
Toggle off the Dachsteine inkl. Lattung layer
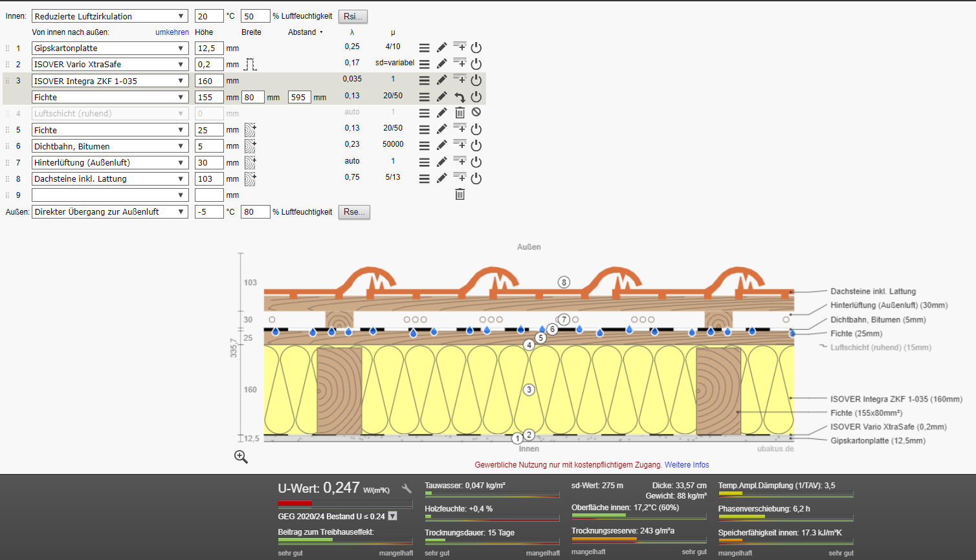[x=476, y=178]
